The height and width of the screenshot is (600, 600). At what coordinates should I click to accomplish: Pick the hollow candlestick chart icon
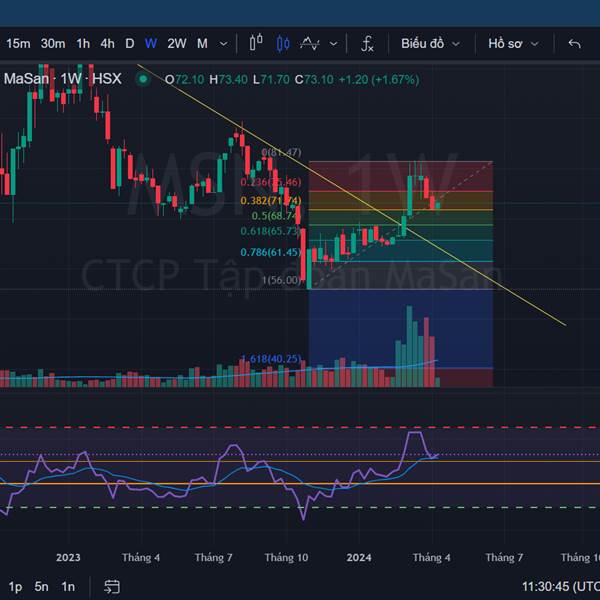point(256,43)
